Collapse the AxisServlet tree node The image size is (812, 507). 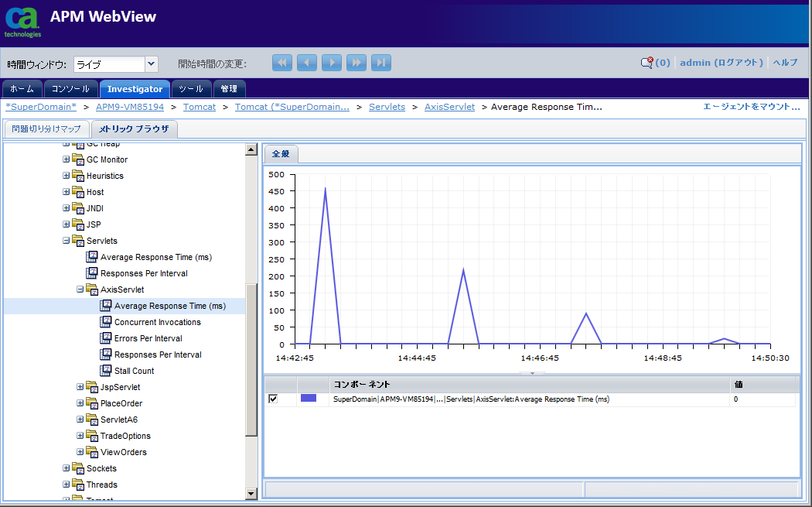(x=80, y=289)
